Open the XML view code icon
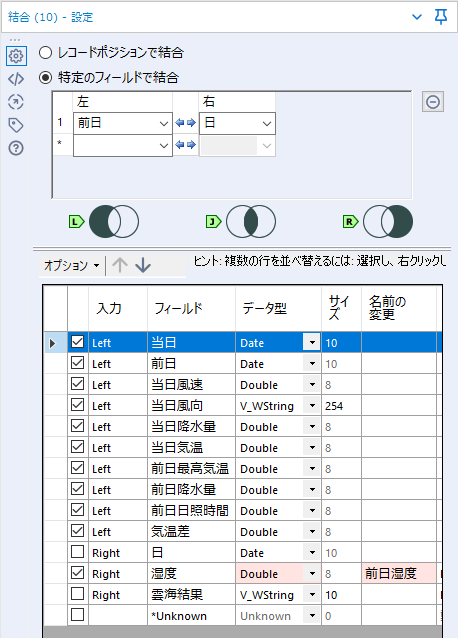Viewport: 458px width, 638px height. [x=16, y=79]
